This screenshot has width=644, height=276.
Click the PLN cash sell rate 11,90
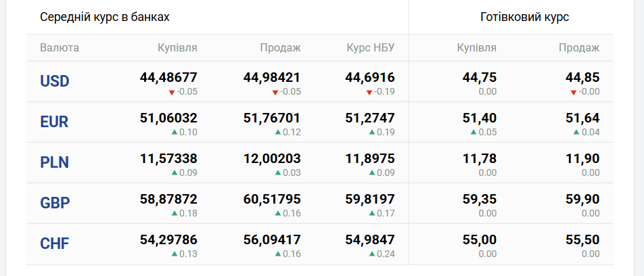582,158
